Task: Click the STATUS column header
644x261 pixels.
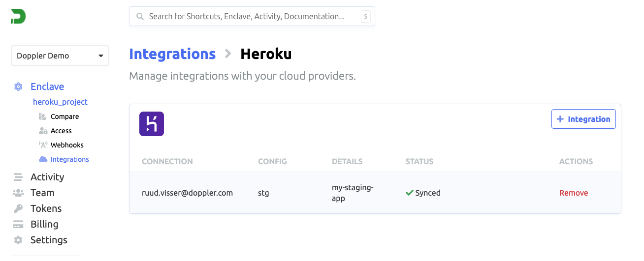Action: [419, 161]
